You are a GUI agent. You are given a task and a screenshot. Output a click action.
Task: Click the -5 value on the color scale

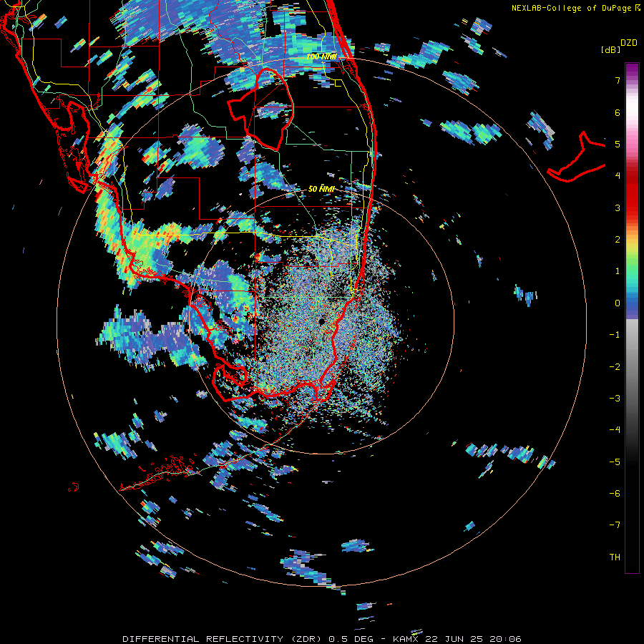[x=615, y=462]
